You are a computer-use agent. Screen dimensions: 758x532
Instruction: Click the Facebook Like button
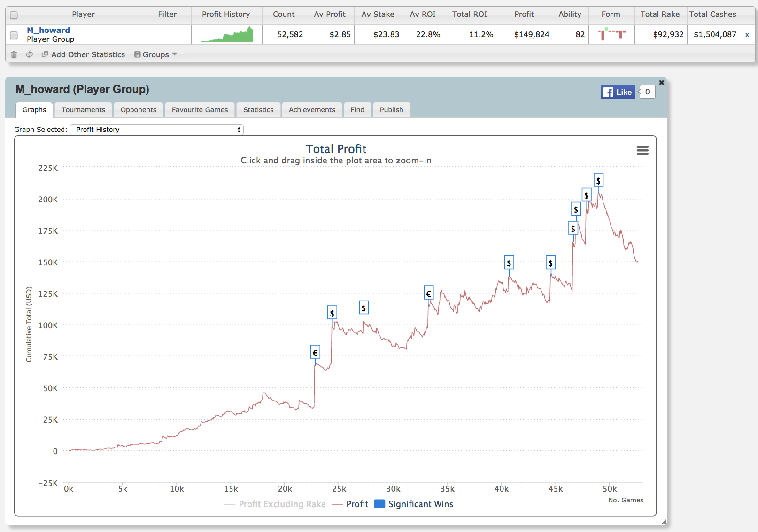[618, 92]
